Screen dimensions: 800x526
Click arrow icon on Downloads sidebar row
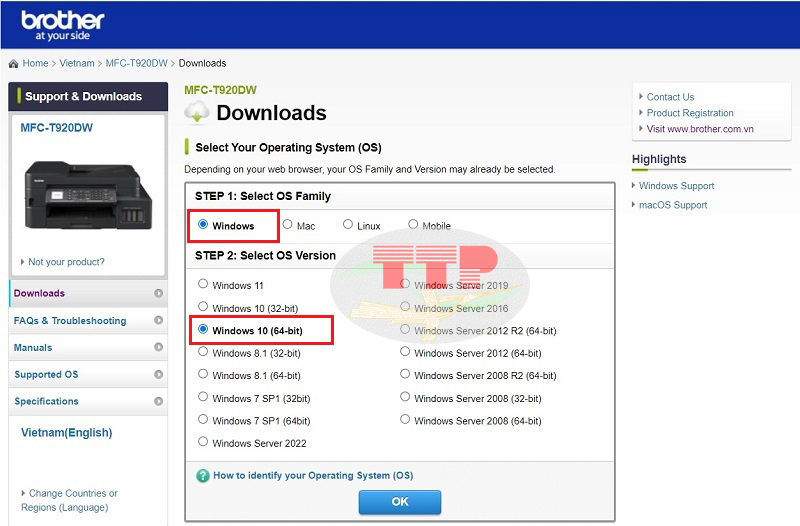[159, 293]
